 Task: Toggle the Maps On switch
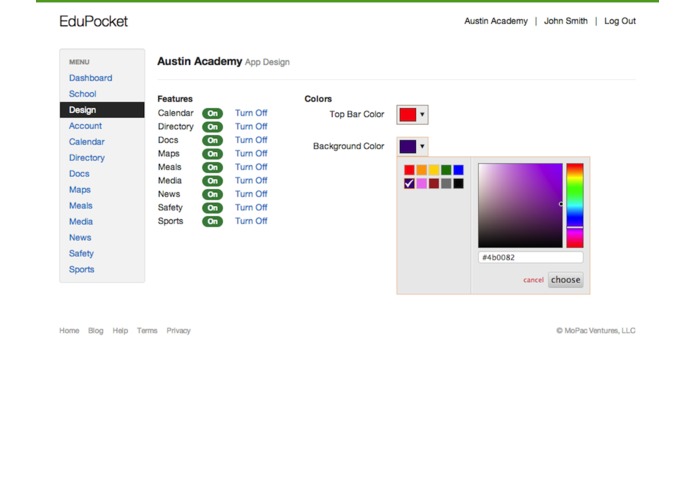pyautogui.click(x=212, y=154)
